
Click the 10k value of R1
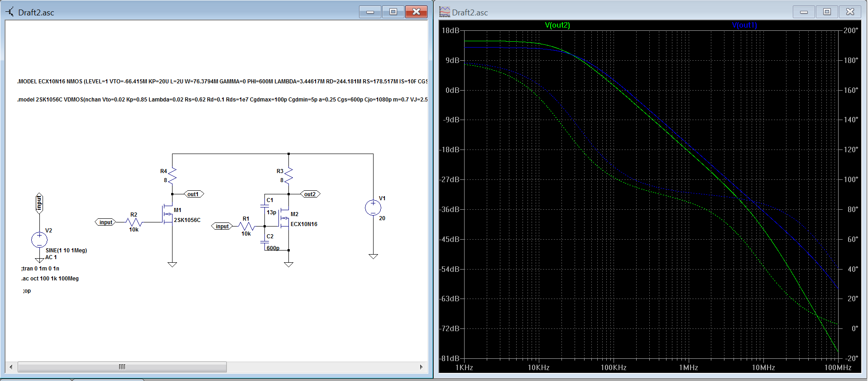coord(246,234)
